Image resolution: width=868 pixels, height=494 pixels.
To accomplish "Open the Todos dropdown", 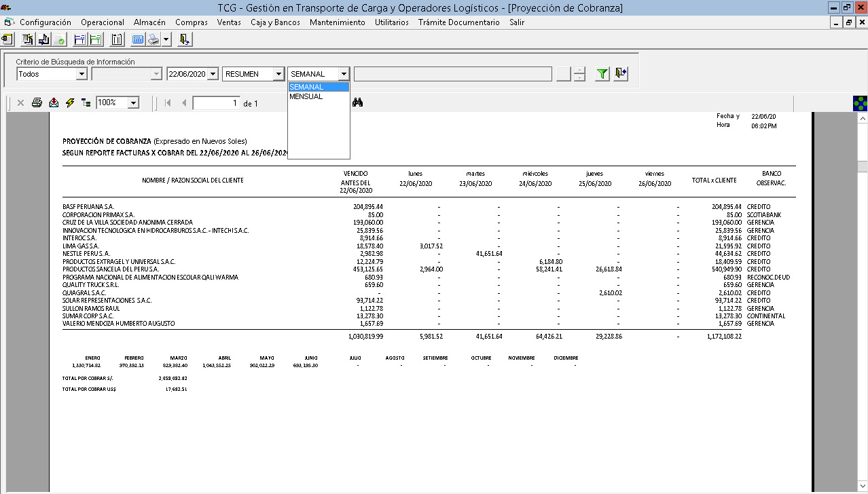I will point(82,74).
